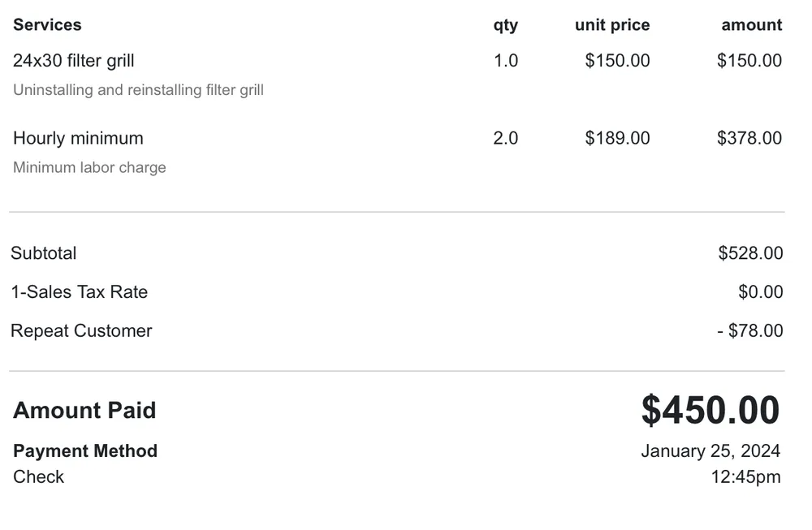
Task: Click the $378.00 line amount
Action: [749, 139]
